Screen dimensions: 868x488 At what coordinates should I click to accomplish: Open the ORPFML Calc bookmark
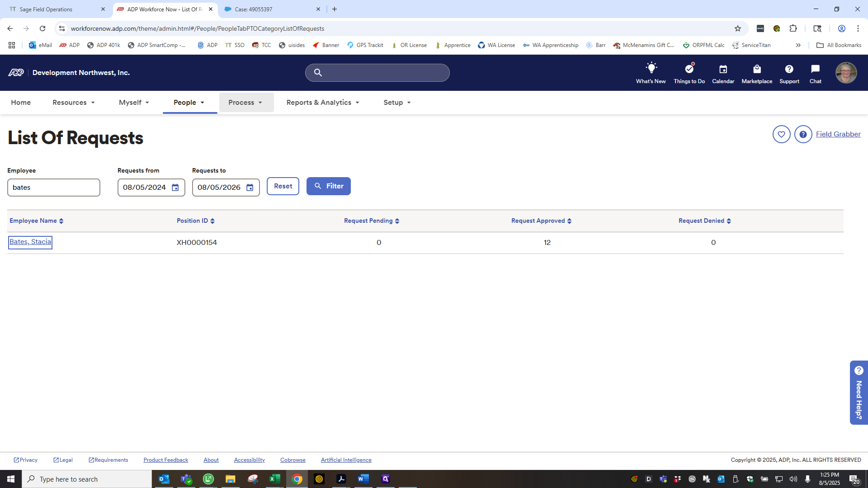[704, 45]
